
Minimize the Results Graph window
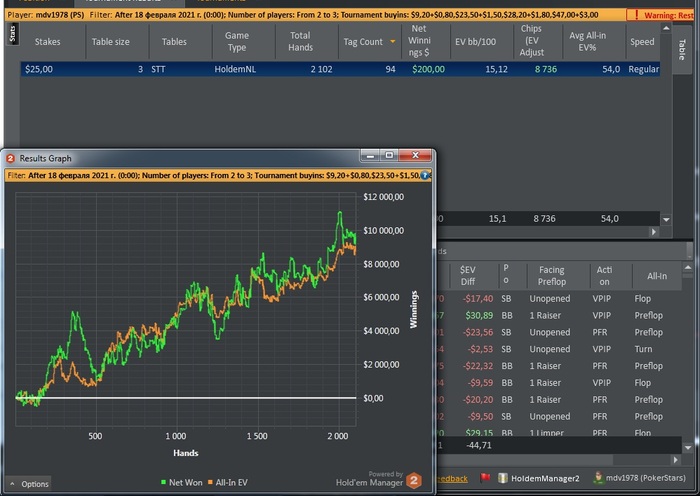pos(370,155)
